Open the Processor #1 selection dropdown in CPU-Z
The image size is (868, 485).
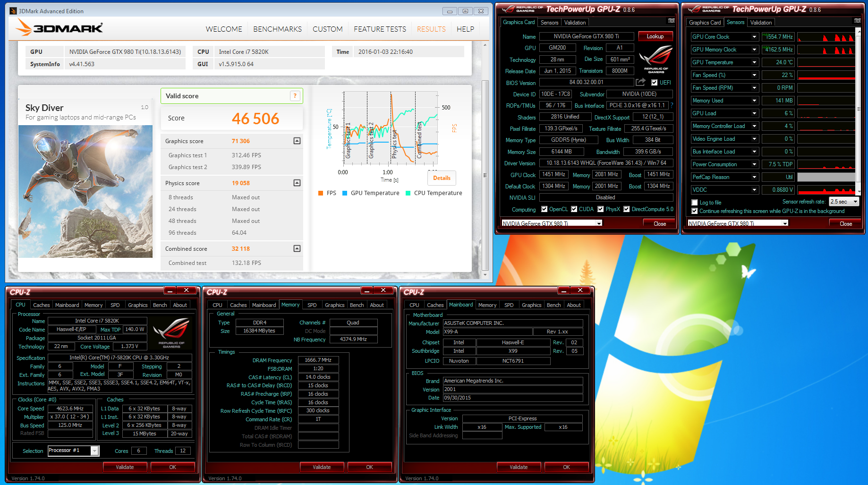click(x=95, y=451)
